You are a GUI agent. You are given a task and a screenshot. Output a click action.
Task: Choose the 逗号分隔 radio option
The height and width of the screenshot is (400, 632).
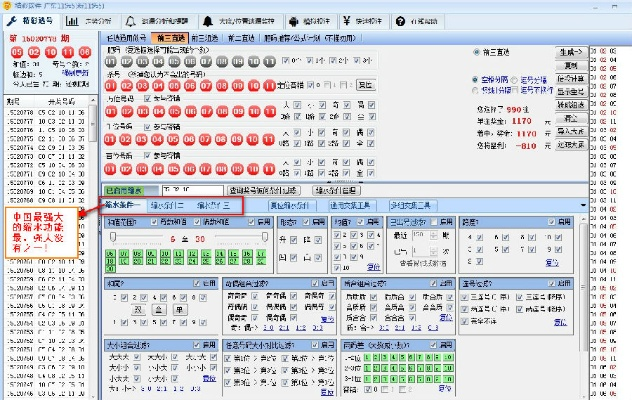514,80
